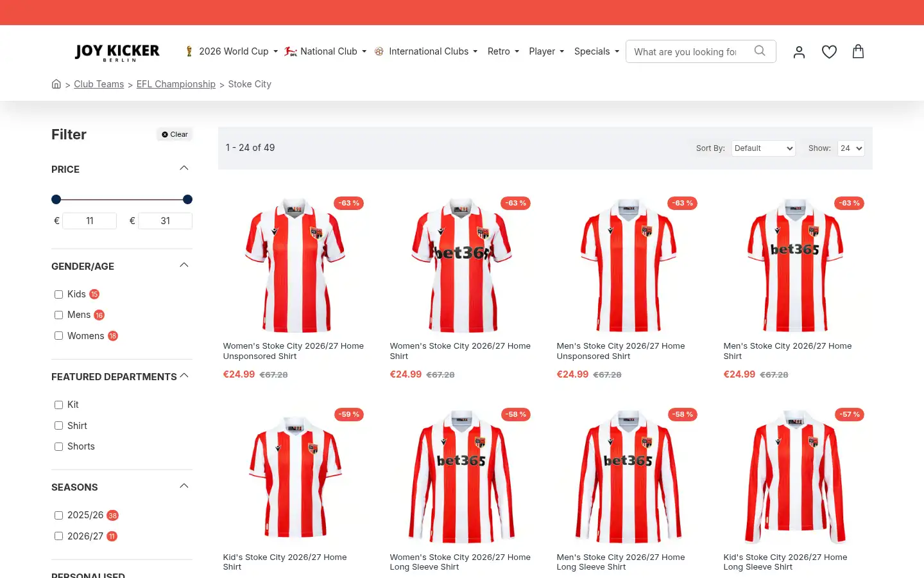
Task: Open the wishlist heart icon
Action: tap(829, 52)
